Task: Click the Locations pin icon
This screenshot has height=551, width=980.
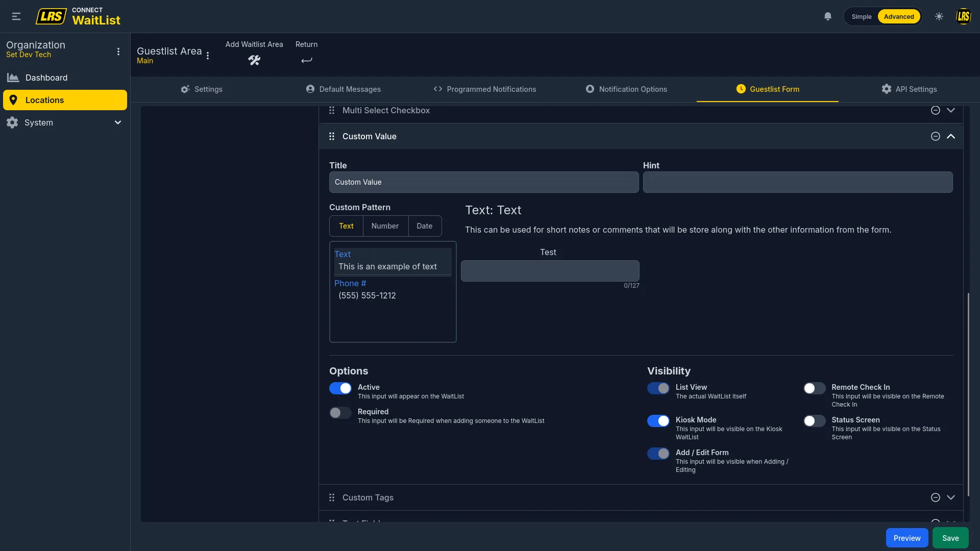Action: coord(13,100)
